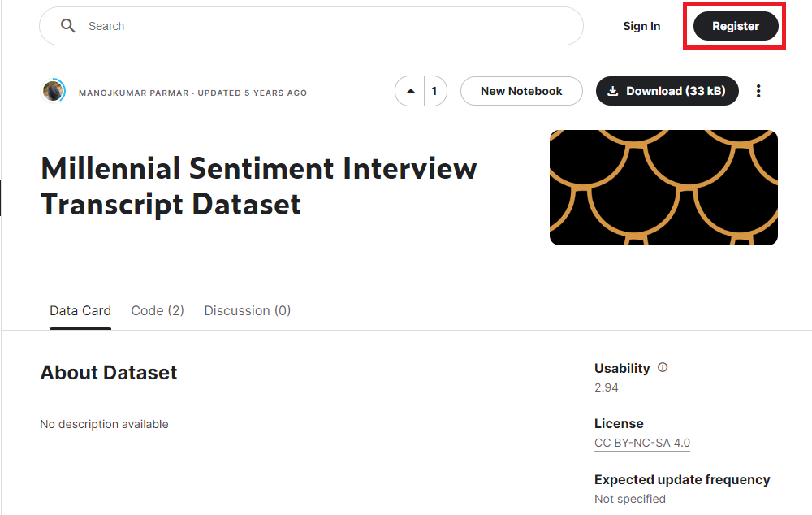Upvote the dataset with the arrow icon
This screenshot has height=515, width=812.
click(411, 91)
